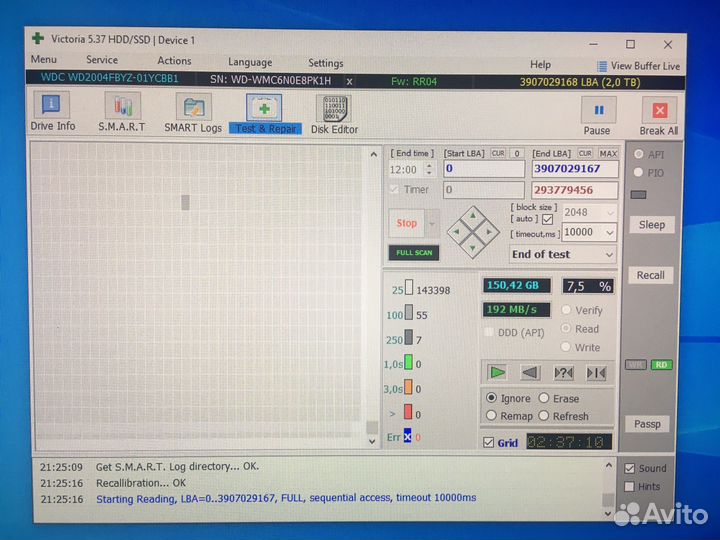Click the Start LBA input field
Viewport: 720px width, 540px height.
(484, 169)
